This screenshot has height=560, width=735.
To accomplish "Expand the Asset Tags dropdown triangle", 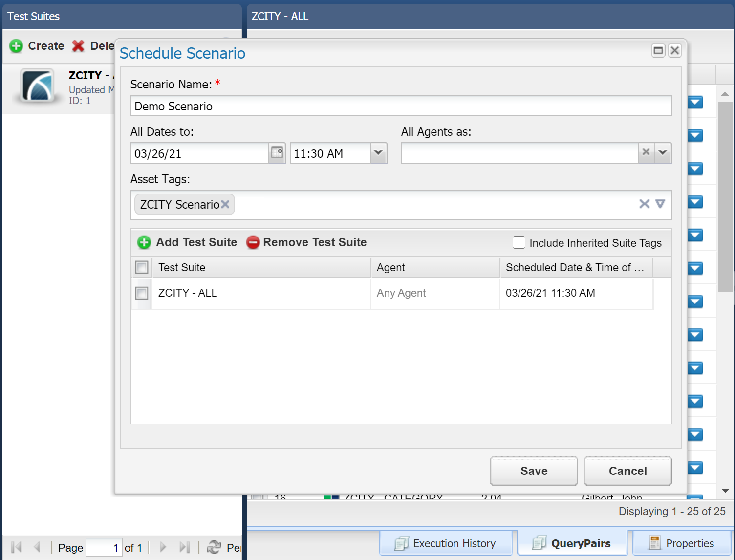I will 660,204.
